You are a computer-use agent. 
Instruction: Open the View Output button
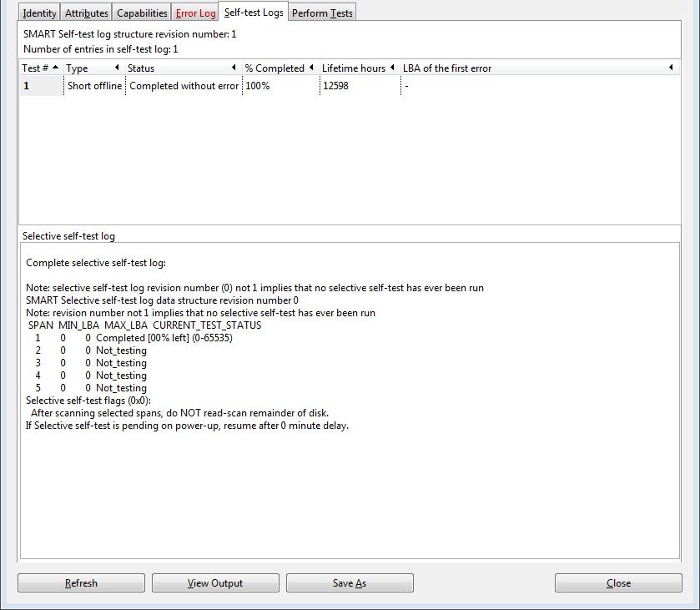point(215,582)
